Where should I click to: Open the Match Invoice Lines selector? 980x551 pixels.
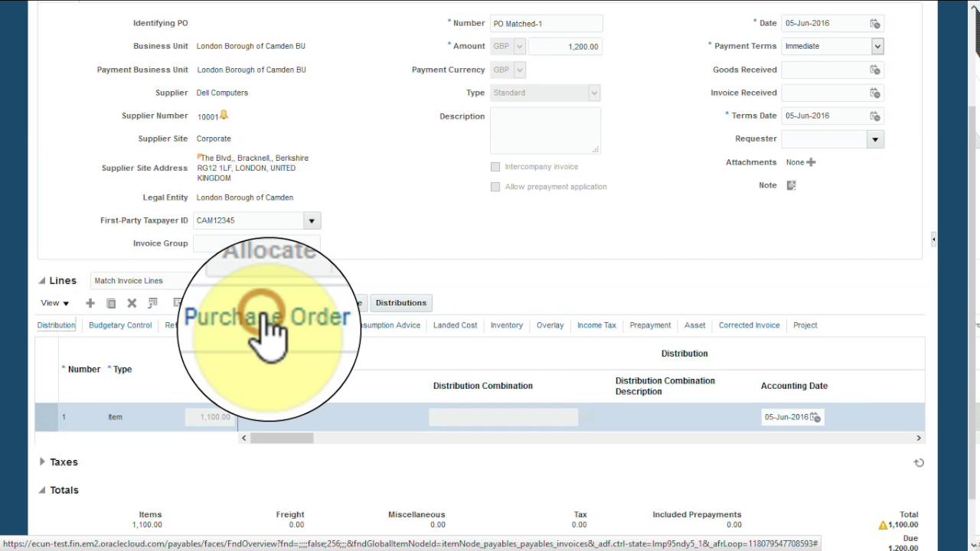tap(138, 281)
